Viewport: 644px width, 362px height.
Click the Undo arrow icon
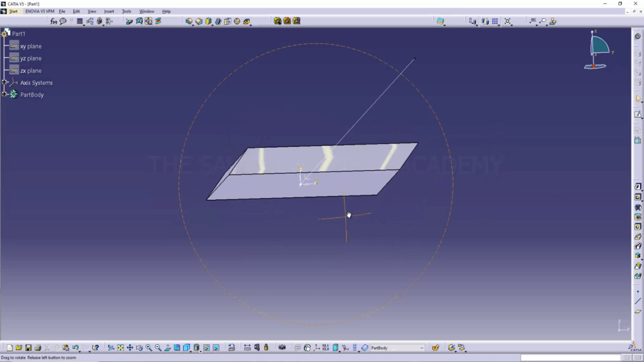coord(75,348)
